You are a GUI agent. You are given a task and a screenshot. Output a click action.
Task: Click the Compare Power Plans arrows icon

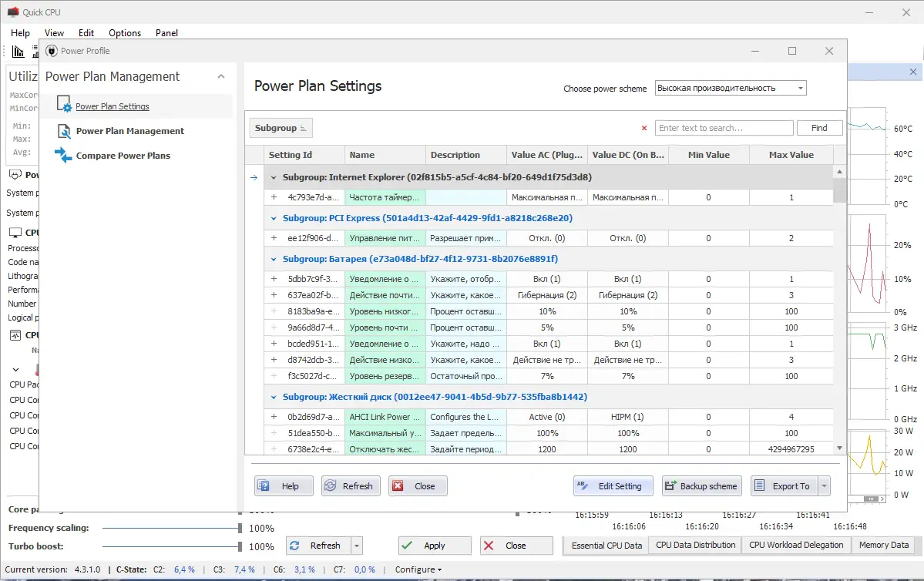coord(63,156)
